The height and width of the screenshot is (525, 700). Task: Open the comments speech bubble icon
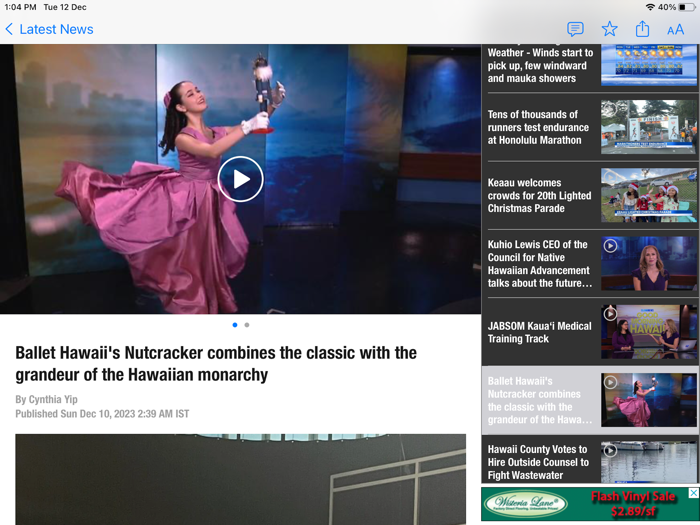(575, 29)
